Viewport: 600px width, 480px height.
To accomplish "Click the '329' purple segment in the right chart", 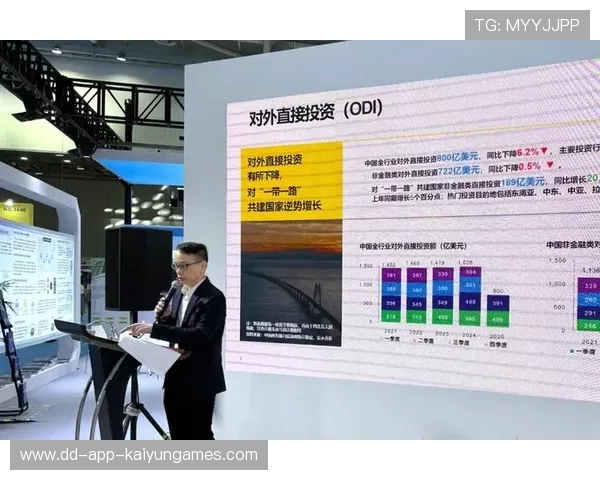I will (590, 286).
